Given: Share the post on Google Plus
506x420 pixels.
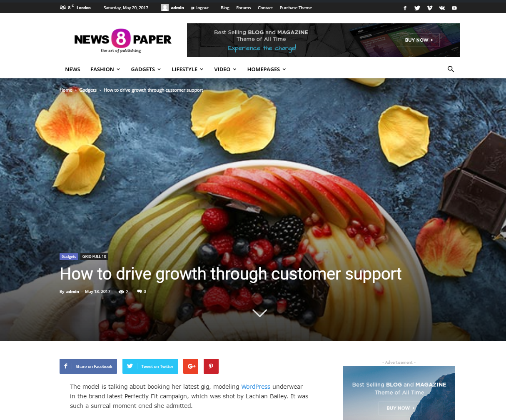Looking at the screenshot, I should [x=191, y=366].
